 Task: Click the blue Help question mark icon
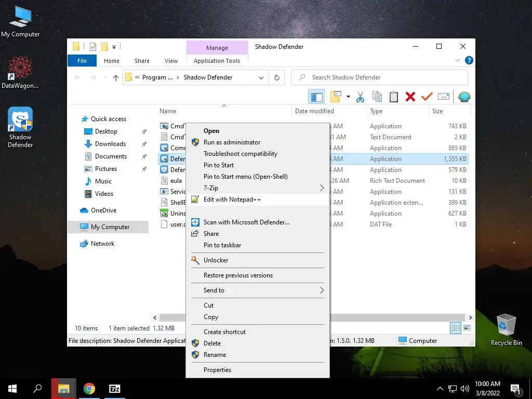click(x=469, y=60)
